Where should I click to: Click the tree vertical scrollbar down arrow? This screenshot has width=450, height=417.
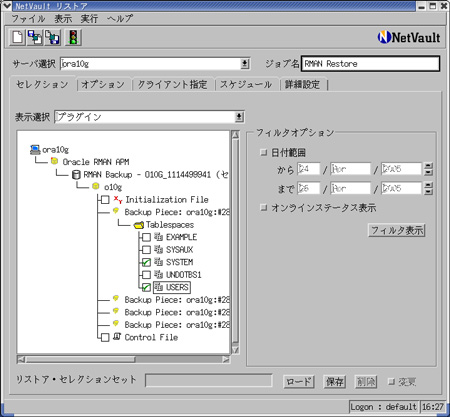235,350
